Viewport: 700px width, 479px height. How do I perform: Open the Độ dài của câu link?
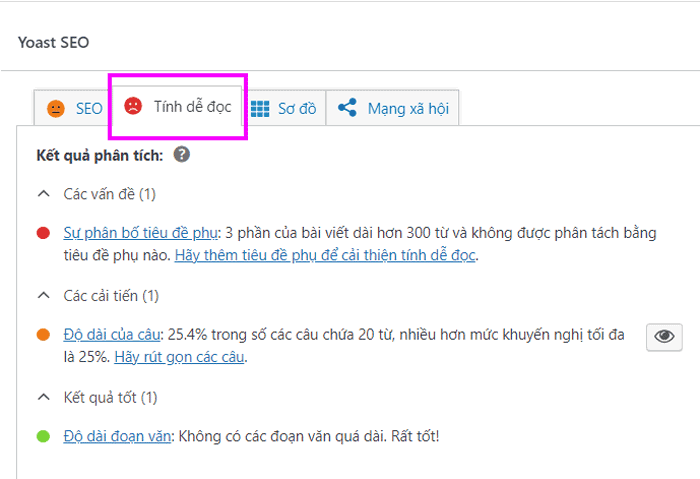pos(112,335)
